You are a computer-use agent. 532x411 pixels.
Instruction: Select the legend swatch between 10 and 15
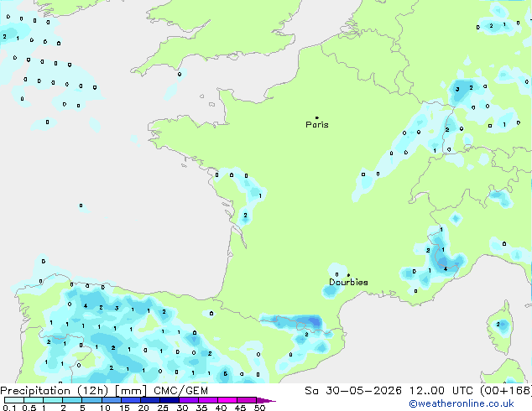coord(111,400)
